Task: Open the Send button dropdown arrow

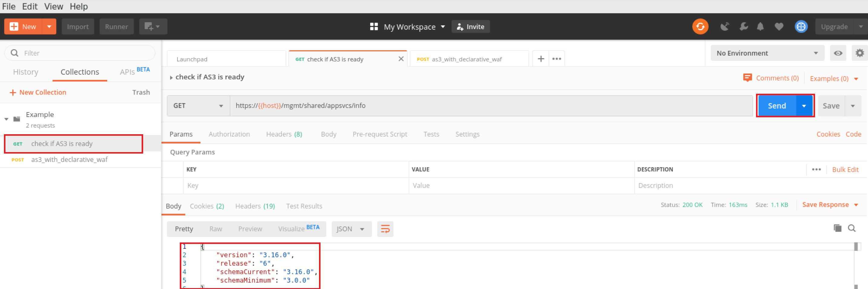Action: (804, 106)
